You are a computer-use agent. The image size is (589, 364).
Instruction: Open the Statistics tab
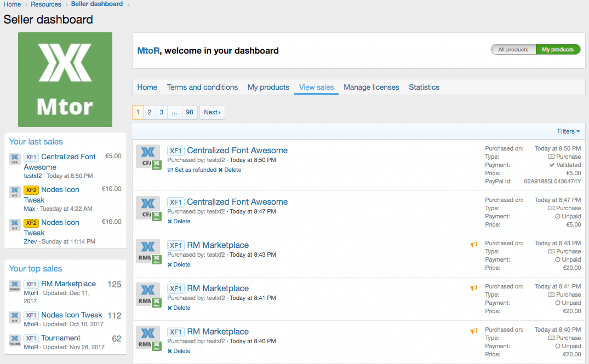point(424,88)
